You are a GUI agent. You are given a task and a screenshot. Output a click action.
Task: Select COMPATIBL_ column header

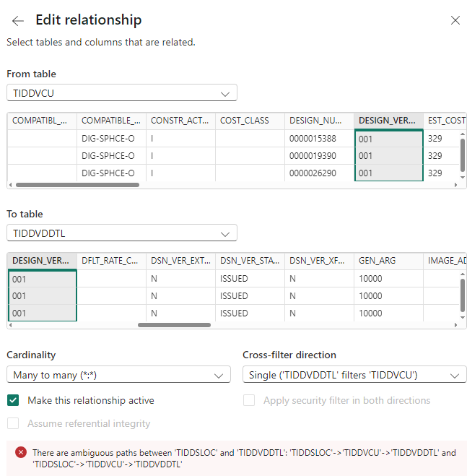pyautogui.click(x=42, y=121)
